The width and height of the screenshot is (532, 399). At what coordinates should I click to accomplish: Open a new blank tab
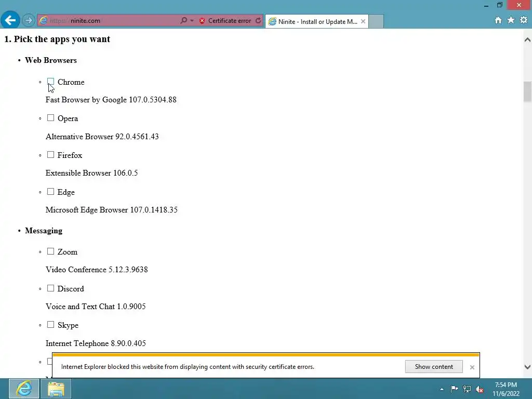click(376, 21)
